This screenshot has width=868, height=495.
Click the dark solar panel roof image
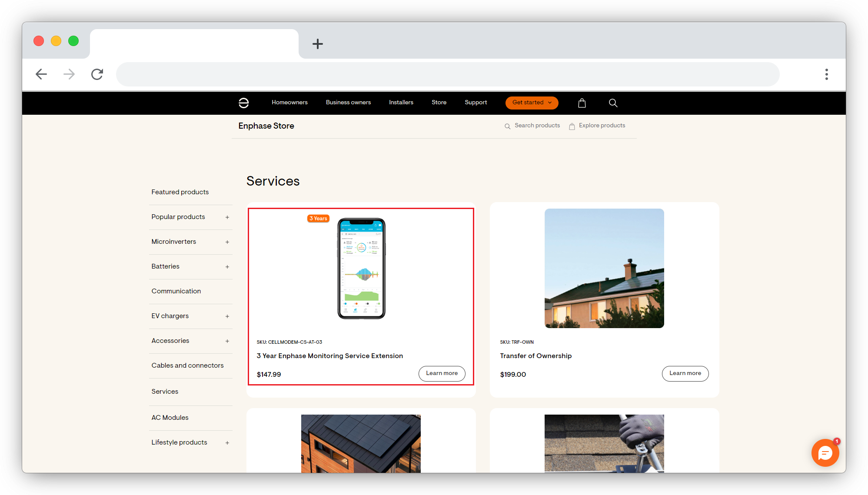coord(361,443)
